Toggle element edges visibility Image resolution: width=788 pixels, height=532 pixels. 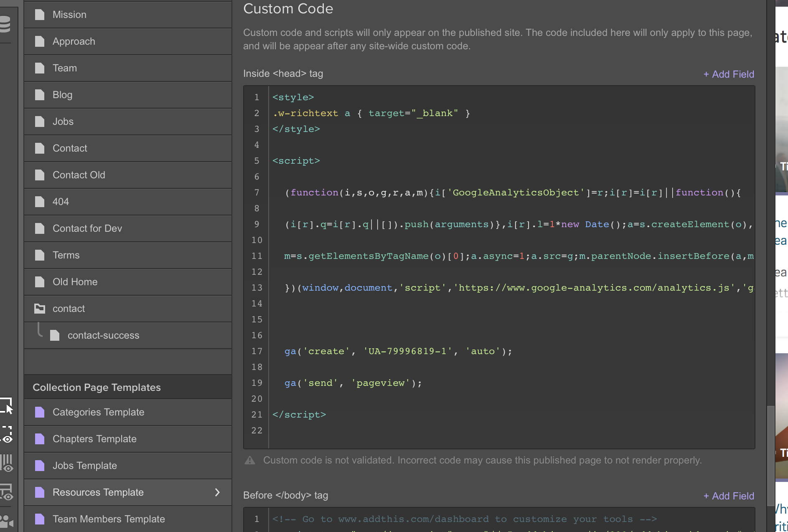pos(7,434)
